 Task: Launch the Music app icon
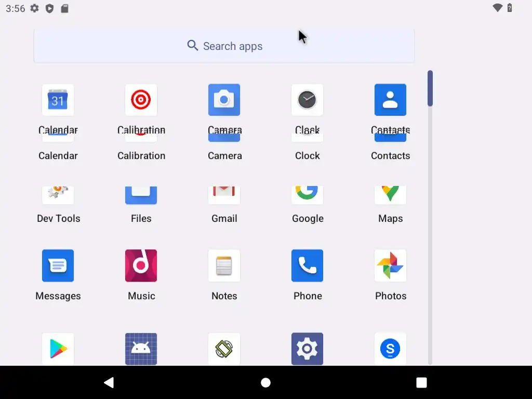(x=141, y=265)
